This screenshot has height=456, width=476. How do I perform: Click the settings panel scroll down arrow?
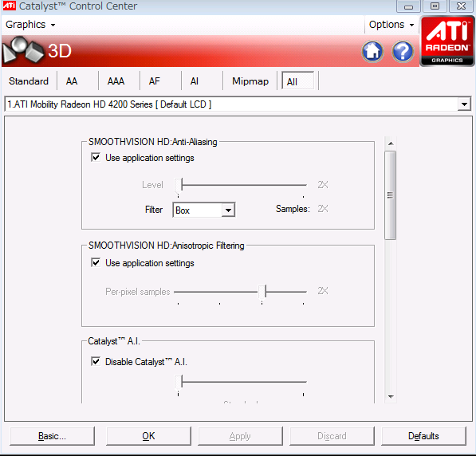(391, 396)
